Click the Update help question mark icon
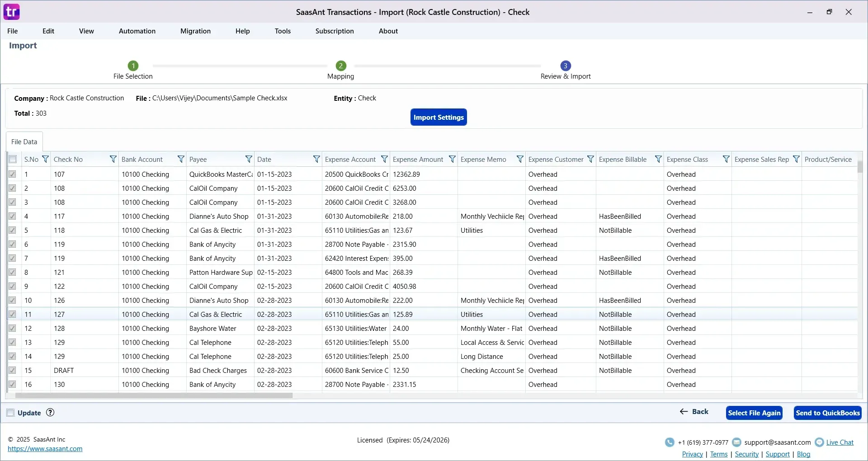868x461 pixels. 50,412
